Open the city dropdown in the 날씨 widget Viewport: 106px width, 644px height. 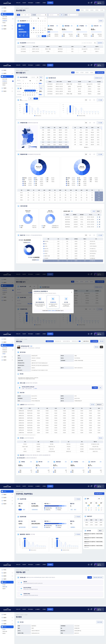pos(100,499)
